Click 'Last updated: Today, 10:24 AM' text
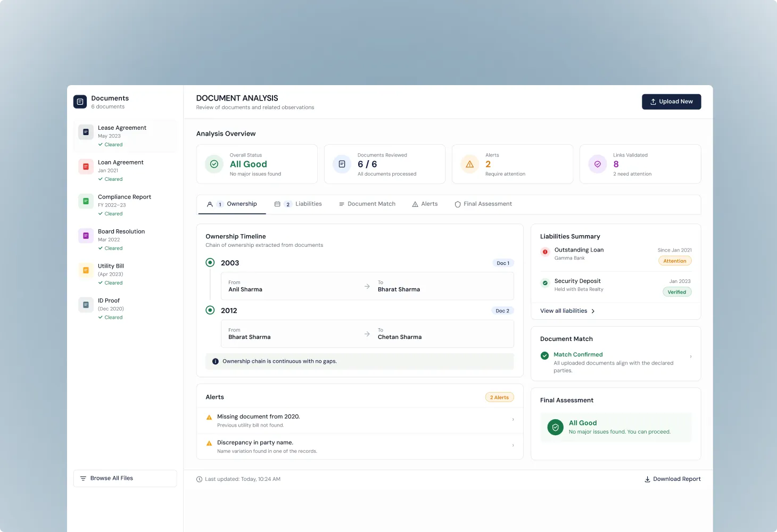This screenshot has width=777, height=532. (x=243, y=479)
